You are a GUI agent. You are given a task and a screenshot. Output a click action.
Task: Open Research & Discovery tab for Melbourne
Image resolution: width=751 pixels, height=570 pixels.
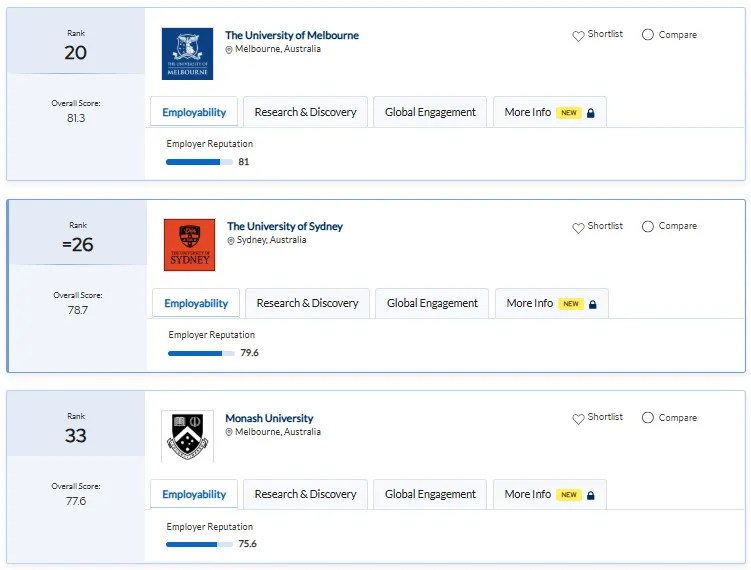(x=306, y=112)
